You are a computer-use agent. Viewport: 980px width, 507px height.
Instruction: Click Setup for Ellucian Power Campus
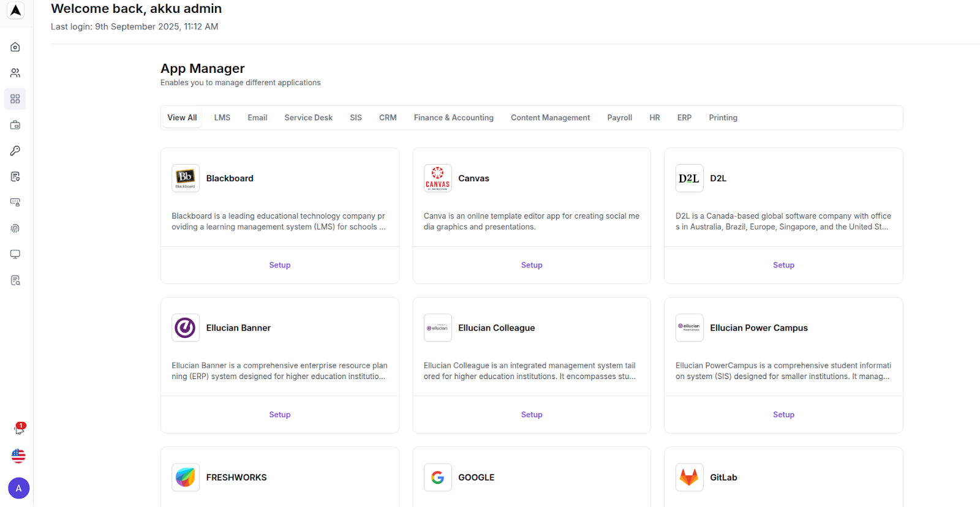[783, 415]
